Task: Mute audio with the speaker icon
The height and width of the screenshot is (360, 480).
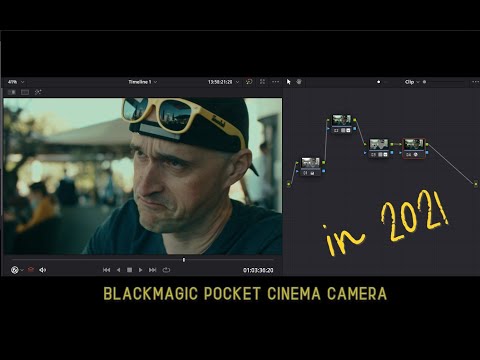Action: coord(43,270)
